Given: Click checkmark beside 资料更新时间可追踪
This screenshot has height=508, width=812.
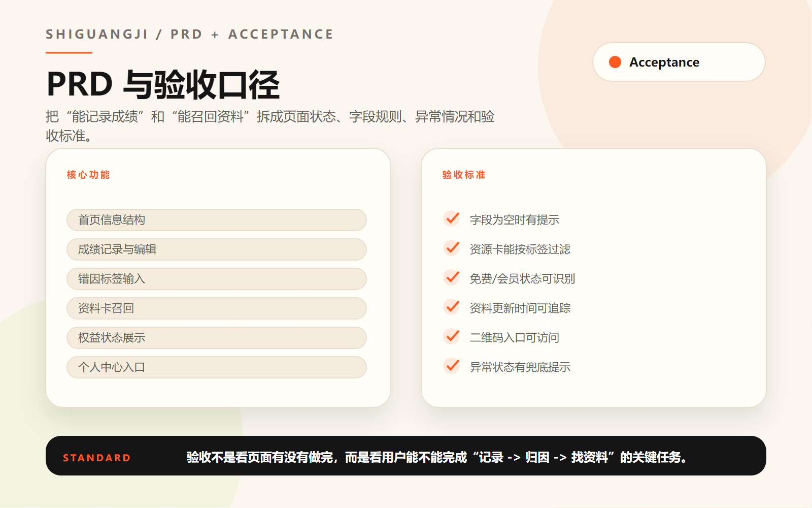Looking at the screenshot, I should coord(452,307).
